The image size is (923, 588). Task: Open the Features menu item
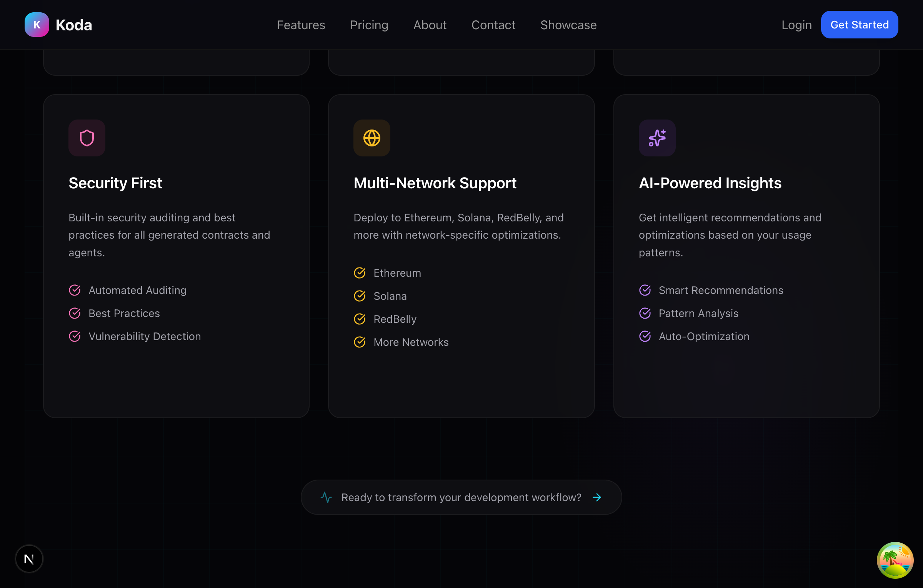tap(301, 25)
